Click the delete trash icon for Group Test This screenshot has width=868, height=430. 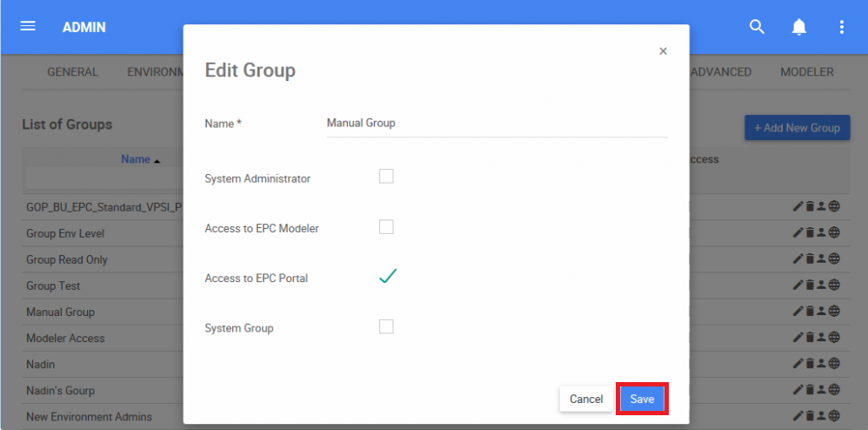pyautogui.click(x=810, y=286)
